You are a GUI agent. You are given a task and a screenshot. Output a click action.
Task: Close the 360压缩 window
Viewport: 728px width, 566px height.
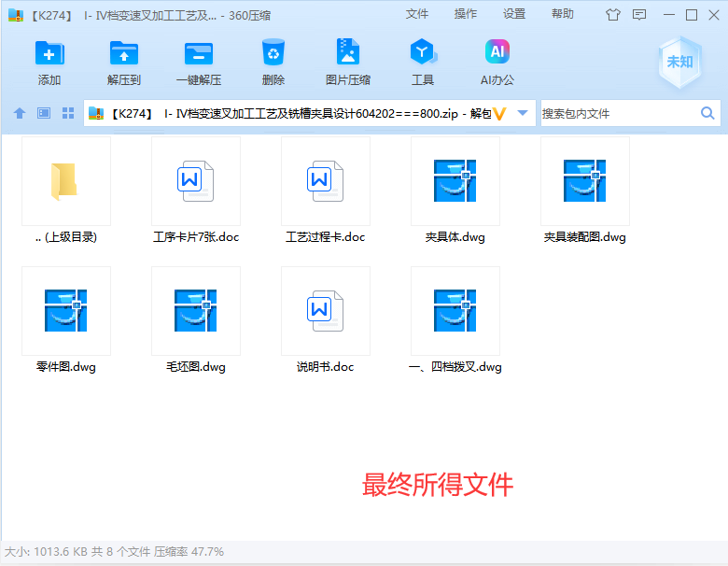pyautogui.click(x=714, y=15)
